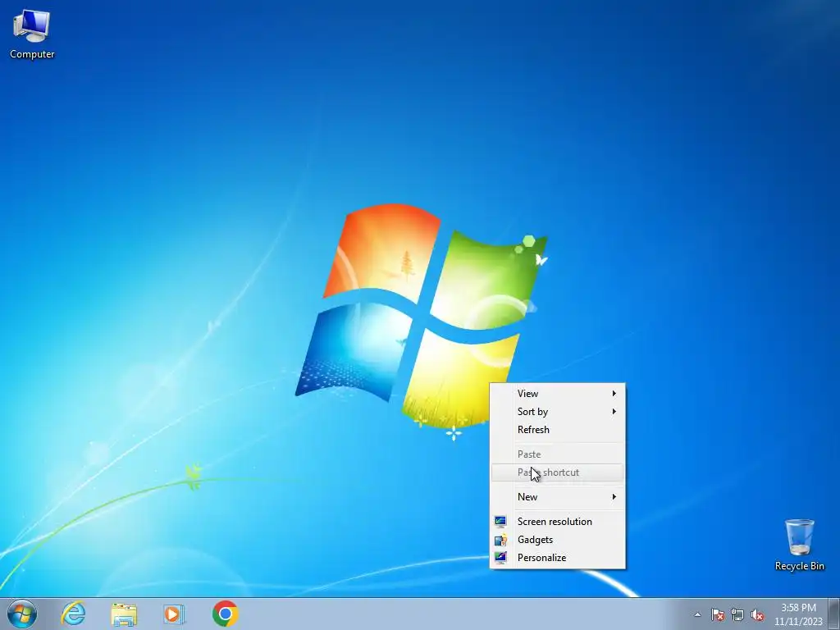This screenshot has width=840, height=630.
Task: Show hidden tray icons arrow
Action: [697, 614]
